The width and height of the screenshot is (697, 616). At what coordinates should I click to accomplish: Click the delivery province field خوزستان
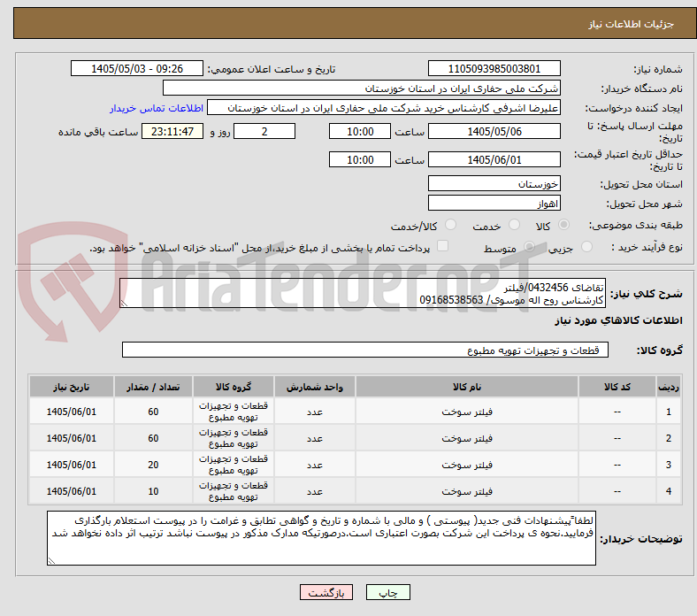pyautogui.click(x=494, y=183)
